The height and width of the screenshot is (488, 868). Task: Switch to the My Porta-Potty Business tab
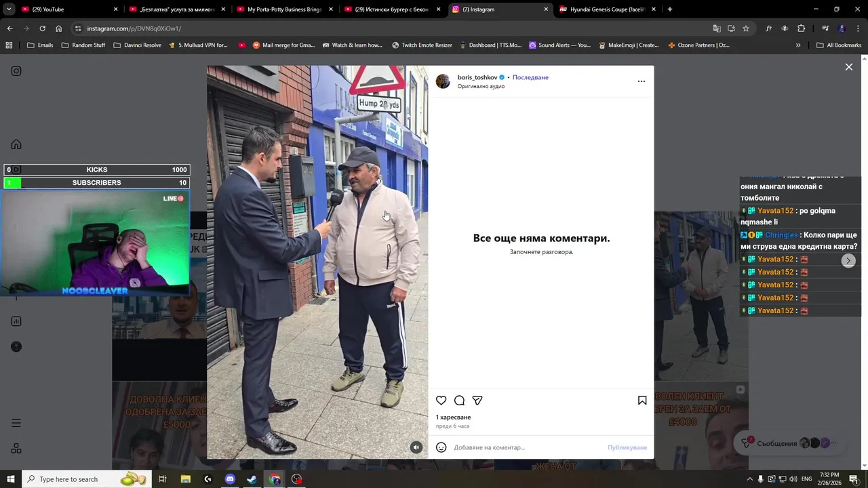[x=284, y=9]
